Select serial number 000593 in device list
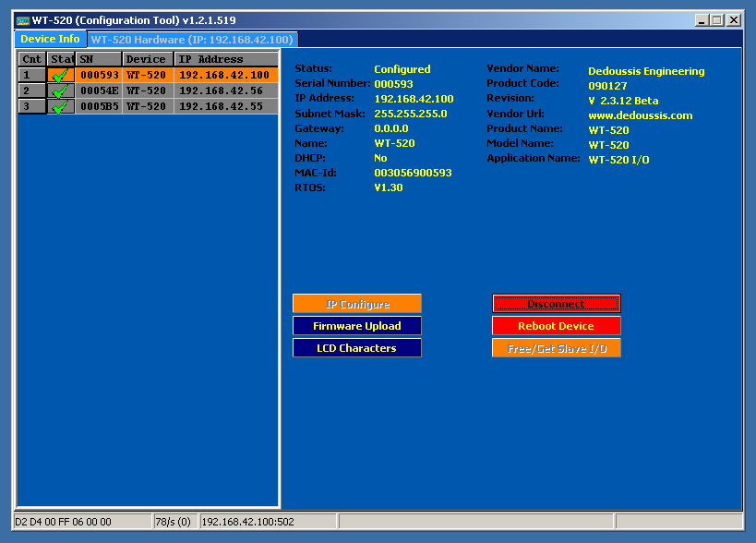Image resolution: width=756 pixels, height=543 pixels. coord(100,75)
